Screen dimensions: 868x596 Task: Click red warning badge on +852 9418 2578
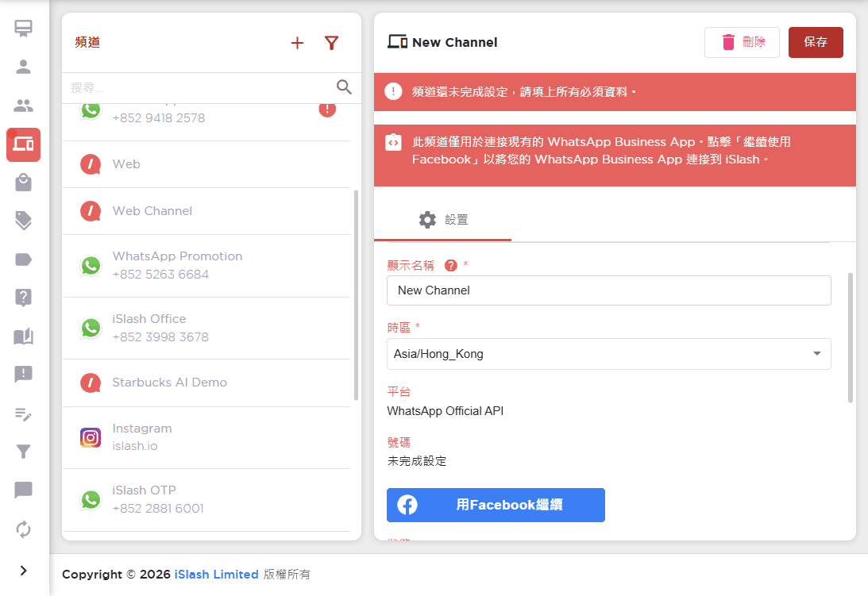tap(327, 109)
